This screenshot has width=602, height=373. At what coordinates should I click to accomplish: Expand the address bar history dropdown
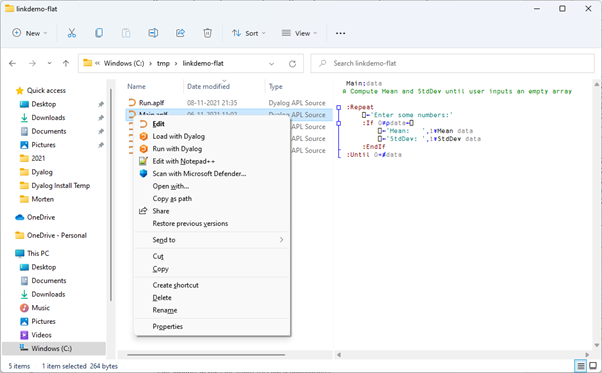click(271, 64)
